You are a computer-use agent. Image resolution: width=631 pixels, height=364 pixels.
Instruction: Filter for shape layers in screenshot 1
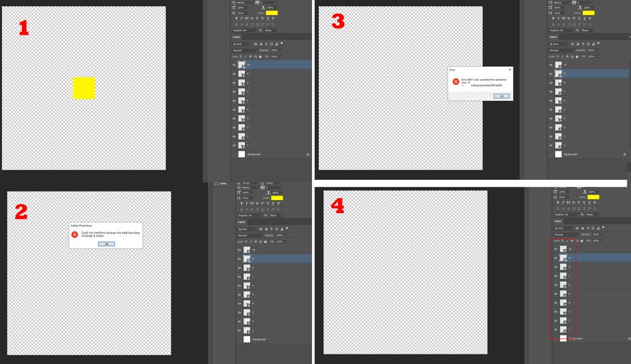click(271, 44)
